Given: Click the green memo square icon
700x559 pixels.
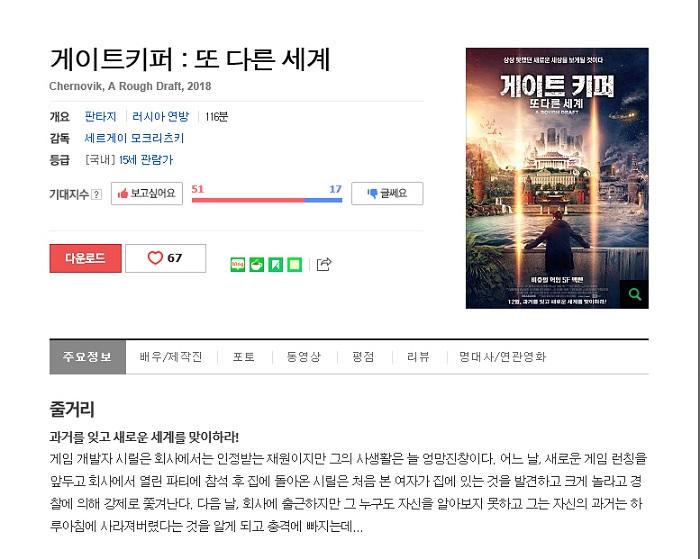Looking at the screenshot, I should [x=294, y=264].
